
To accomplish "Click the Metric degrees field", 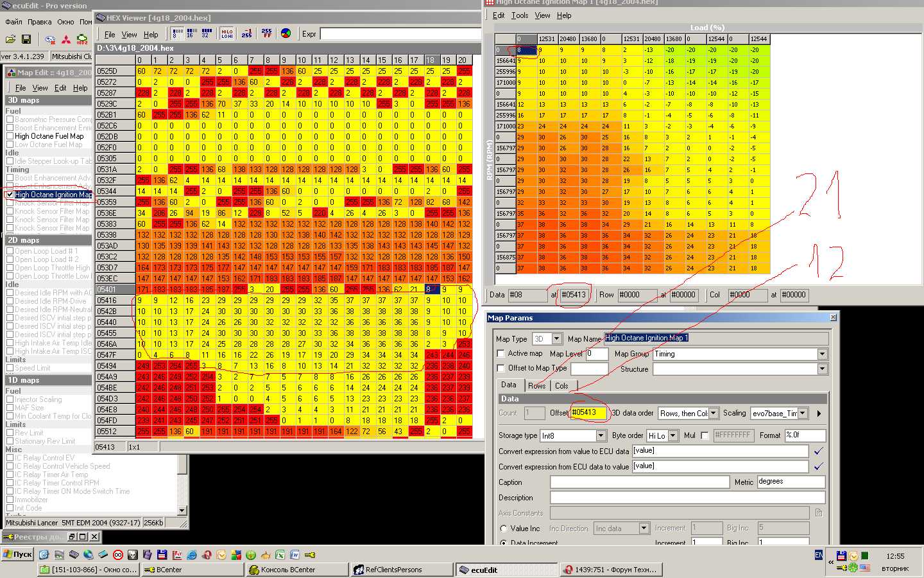I will (x=791, y=482).
